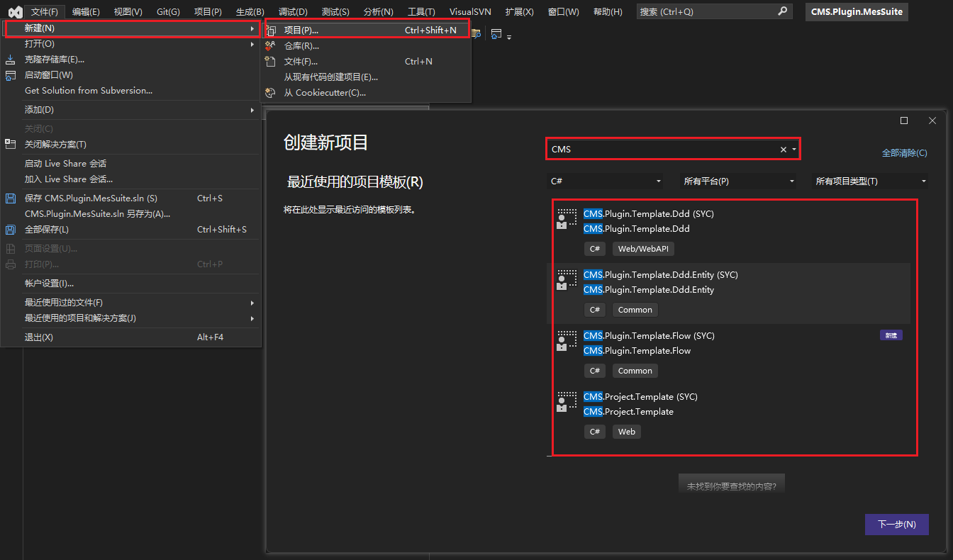
Task: Click the 关闭解决方案 close solution icon
Action: click(11, 145)
